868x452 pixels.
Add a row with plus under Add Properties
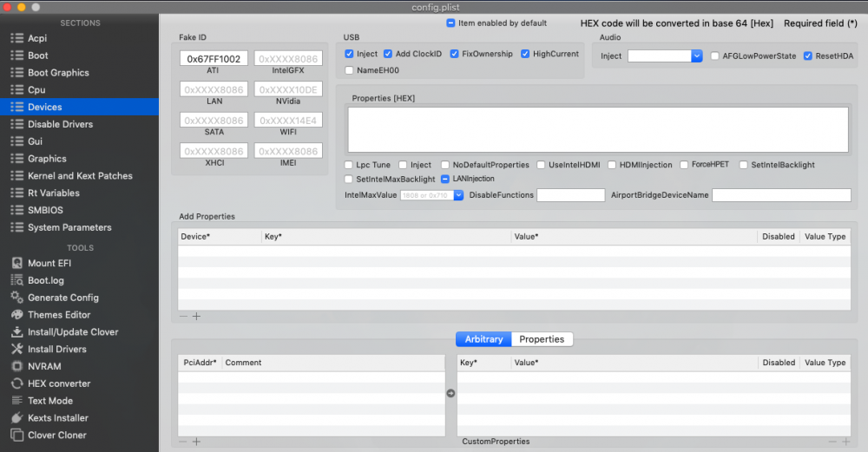point(196,316)
